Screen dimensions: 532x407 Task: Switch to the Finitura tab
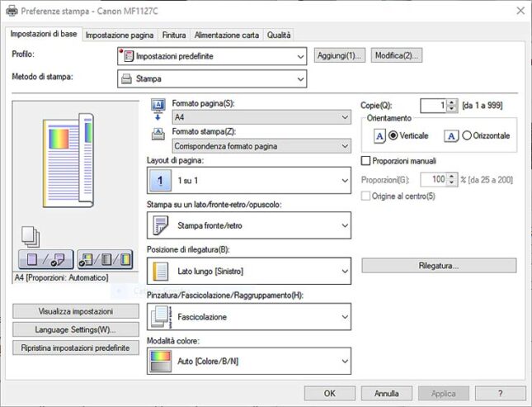173,35
